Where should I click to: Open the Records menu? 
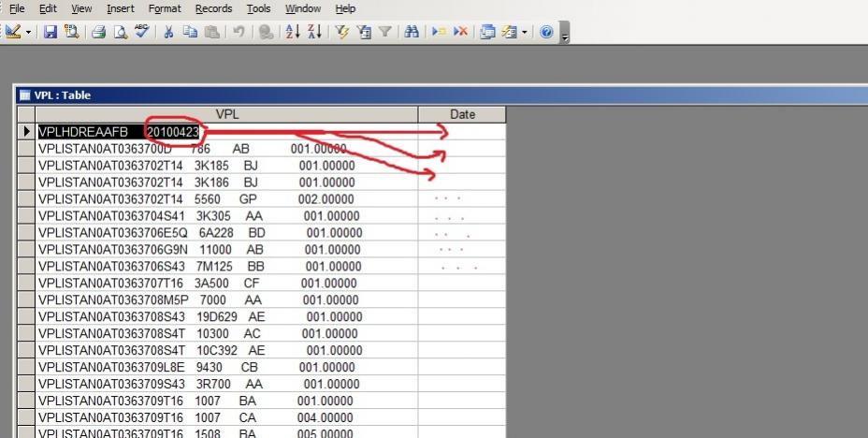tap(213, 8)
